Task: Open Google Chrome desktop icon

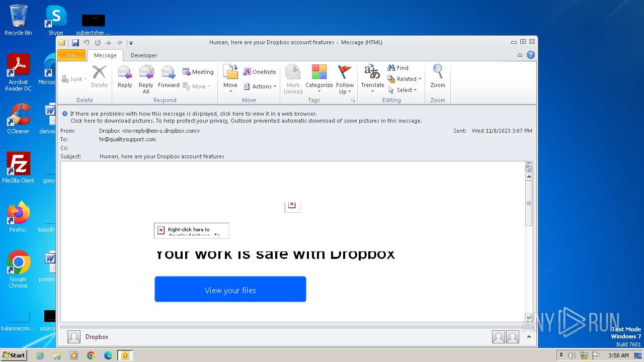Action: [x=18, y=269]
